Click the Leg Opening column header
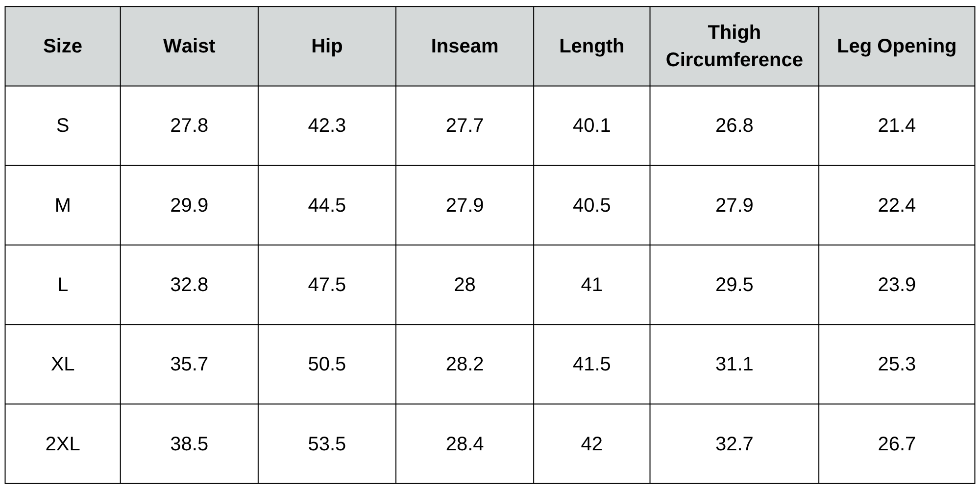The image size is (980, 490). (896, 46)
